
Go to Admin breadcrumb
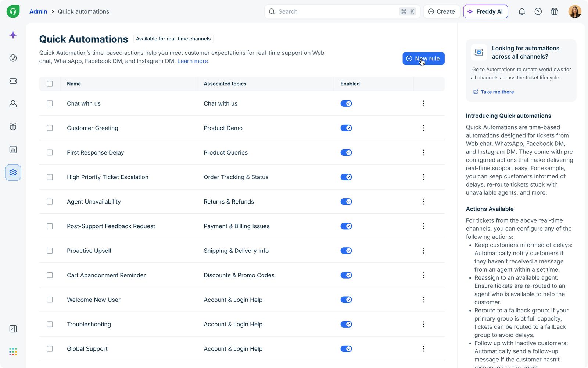pyautogui.click(x=38, y=11)
